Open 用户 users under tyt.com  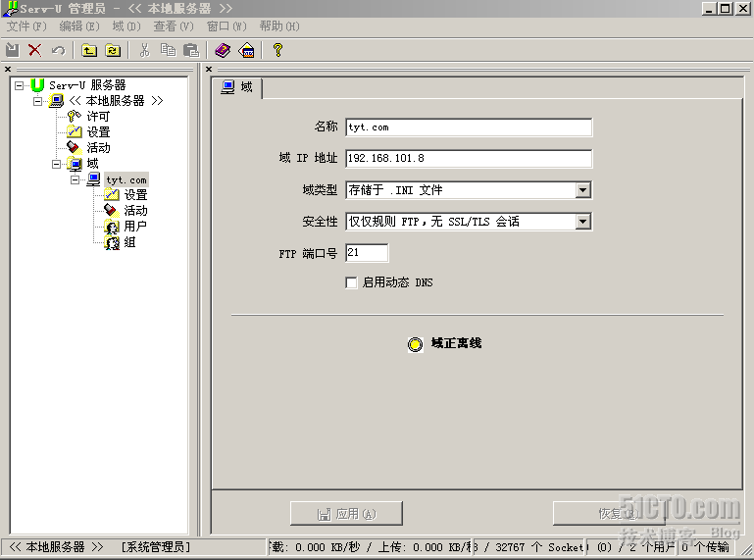point(135,227)
